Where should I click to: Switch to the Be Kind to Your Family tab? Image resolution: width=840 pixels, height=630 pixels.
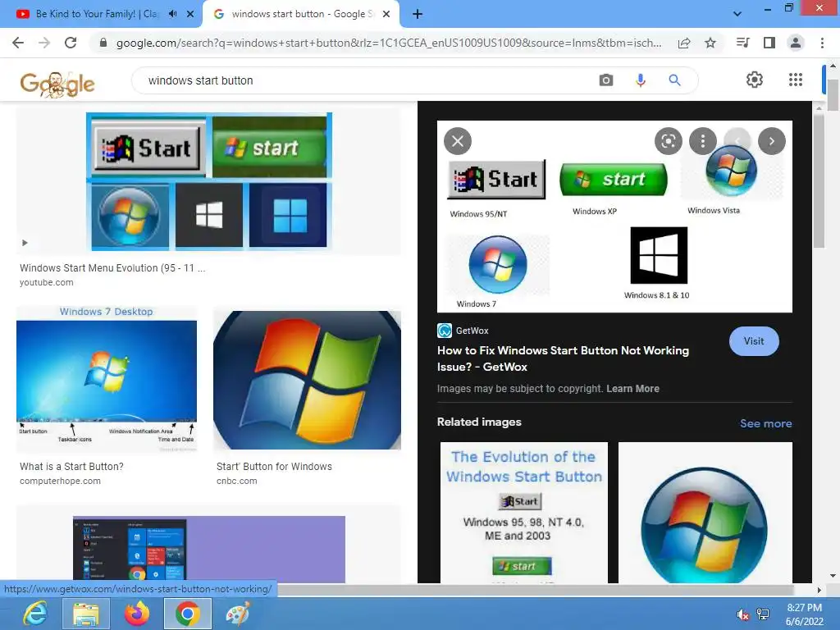pos(97,14)
